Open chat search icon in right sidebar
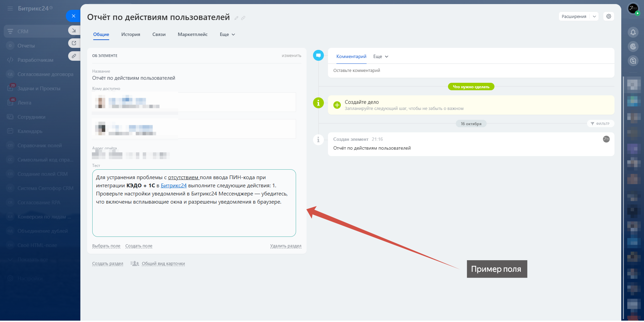The height and width of the screenshot is (322, 644). pyautogui.click(x=633, y=61)
